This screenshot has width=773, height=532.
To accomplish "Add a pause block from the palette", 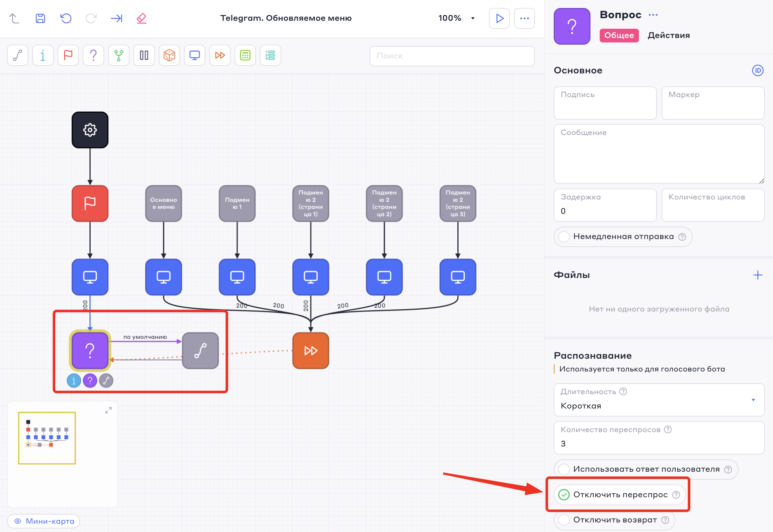I will point(144,55).
